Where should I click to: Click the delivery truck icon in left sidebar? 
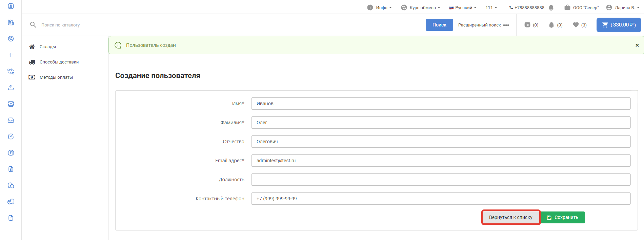[x=11, y=202]
